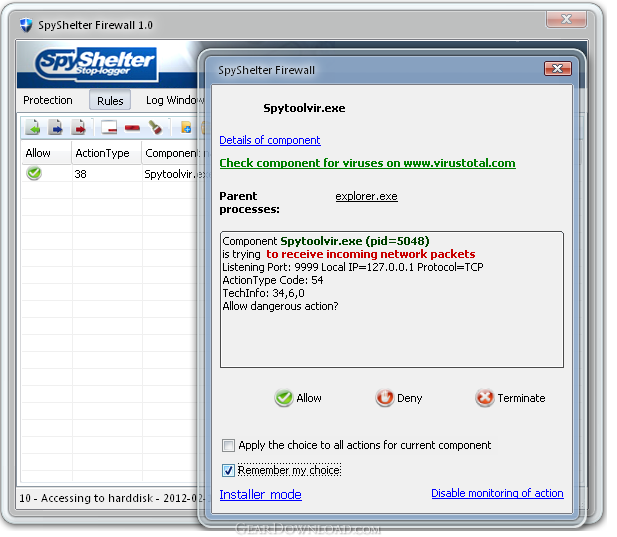This screenshot has width=617, height=537.
Task: Click the orange Deny hand icon
Action: tap(384, 398)
